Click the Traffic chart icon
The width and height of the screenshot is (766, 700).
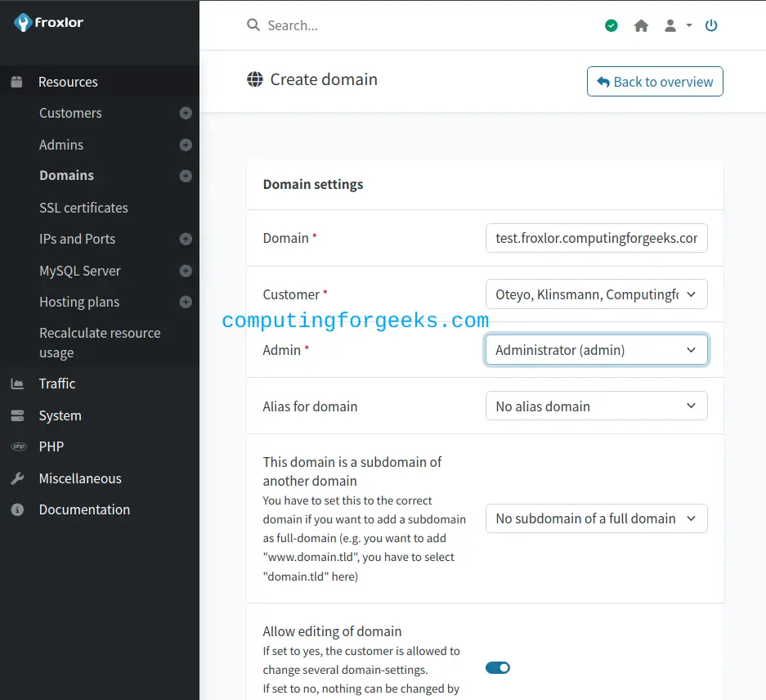[x=17, y=384]
